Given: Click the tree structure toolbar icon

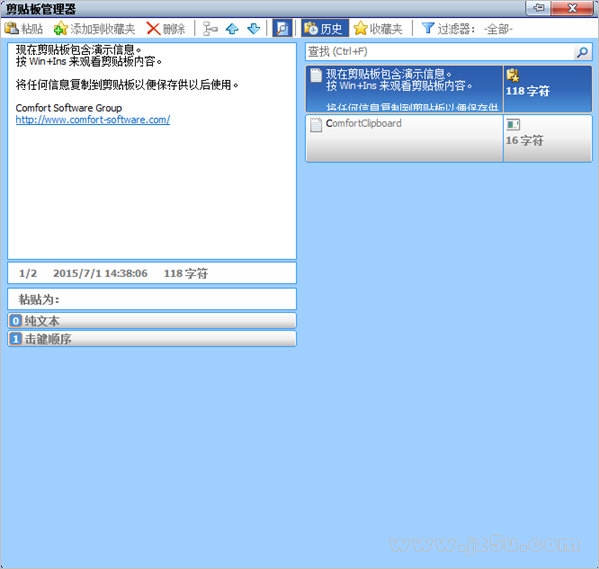Looking at the screenshot, I should click(210, 29).
